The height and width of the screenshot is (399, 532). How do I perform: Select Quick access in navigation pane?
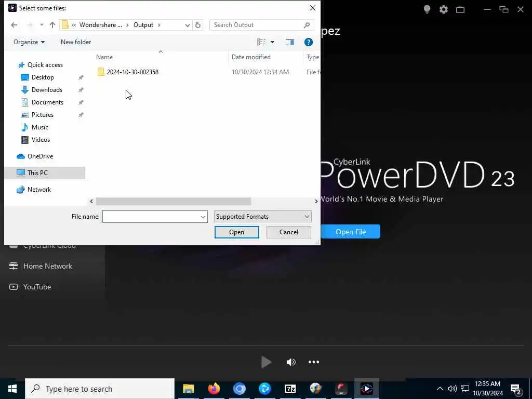click(x=45, y=65)
